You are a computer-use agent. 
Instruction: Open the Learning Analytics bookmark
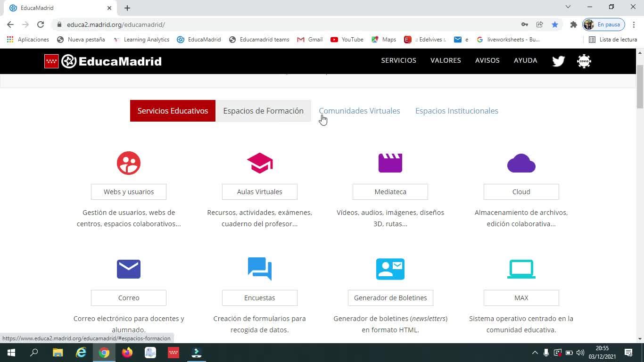(141, 40)
